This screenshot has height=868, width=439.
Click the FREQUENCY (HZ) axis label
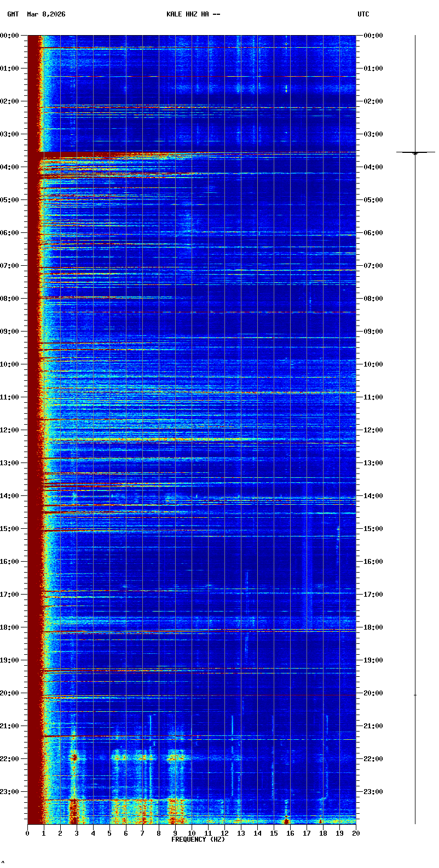tap(198, 840)
